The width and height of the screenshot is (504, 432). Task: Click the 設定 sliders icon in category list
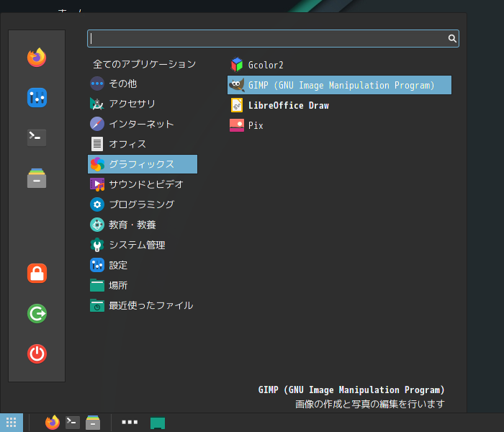point(97,265)
